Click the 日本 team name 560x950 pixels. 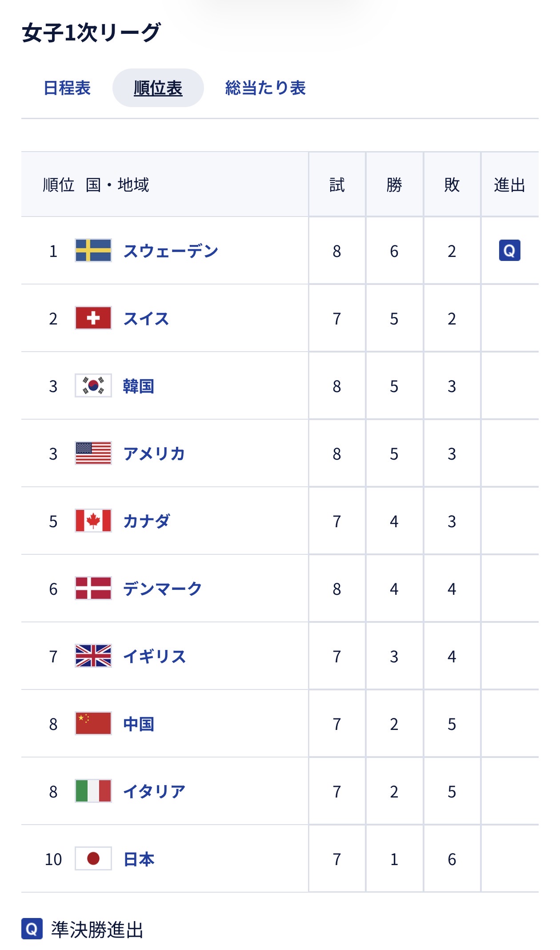(x=139, y=859)
